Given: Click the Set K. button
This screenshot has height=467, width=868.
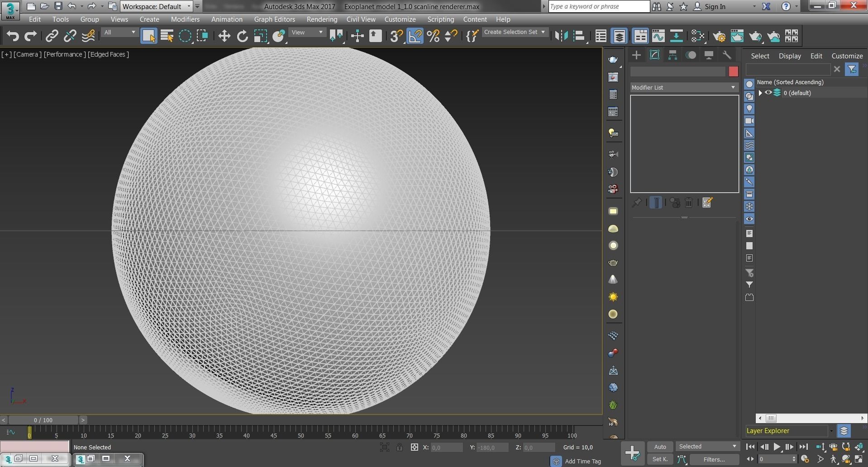Looking at the screenshot, I should coord(660,459).
